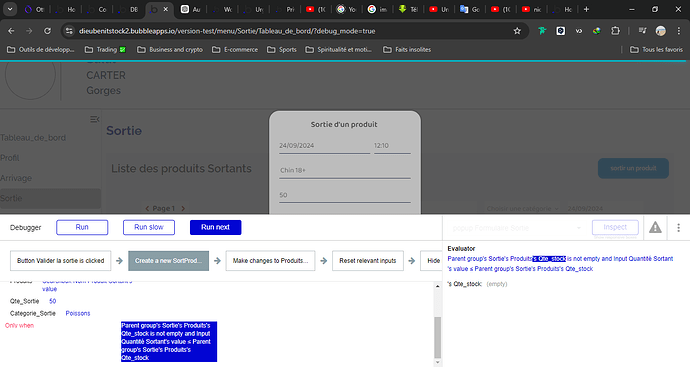Select step 'Button Valider la sortie is clicked'
The height and width of the screenshot is (367, 690).
click(61, 261)
